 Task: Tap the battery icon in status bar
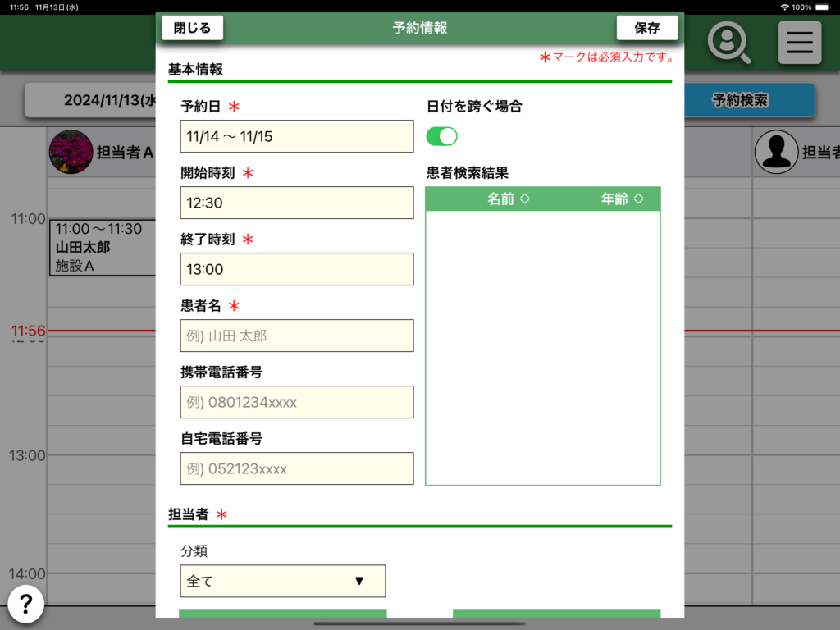point(822,7)
